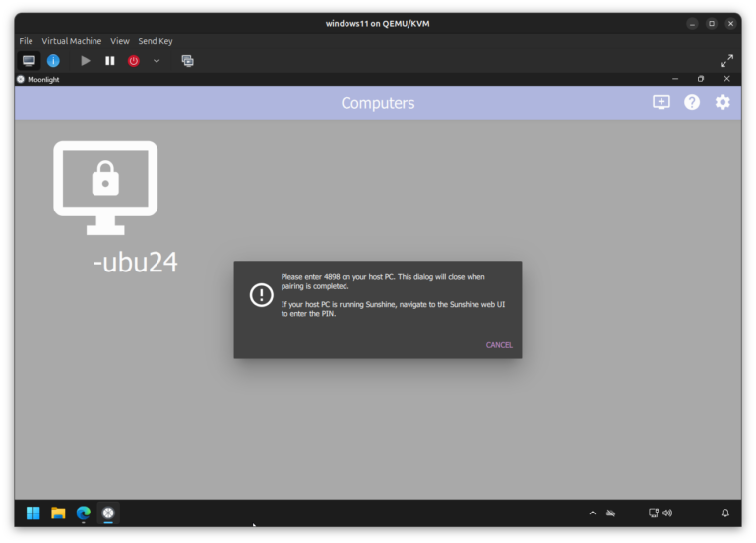Expand the shutdown options dropdown arrow
756x543 pixels.
click(x=157, y=61)
